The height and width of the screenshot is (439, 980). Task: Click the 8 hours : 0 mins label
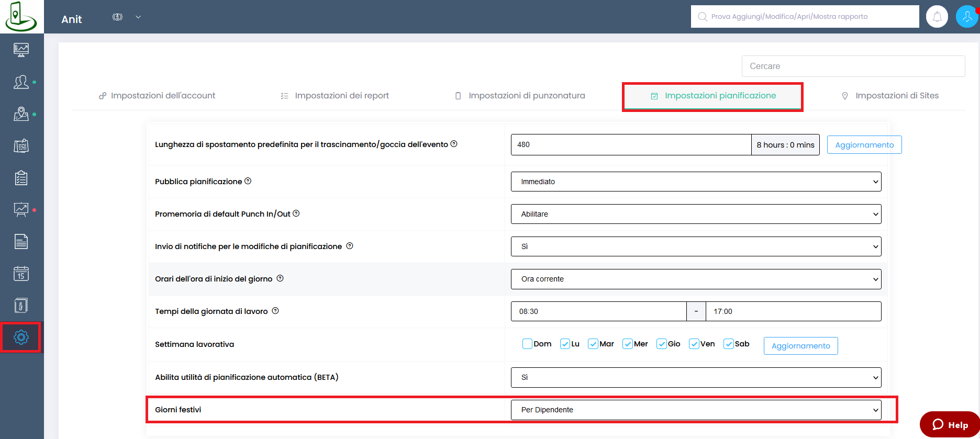785,145
